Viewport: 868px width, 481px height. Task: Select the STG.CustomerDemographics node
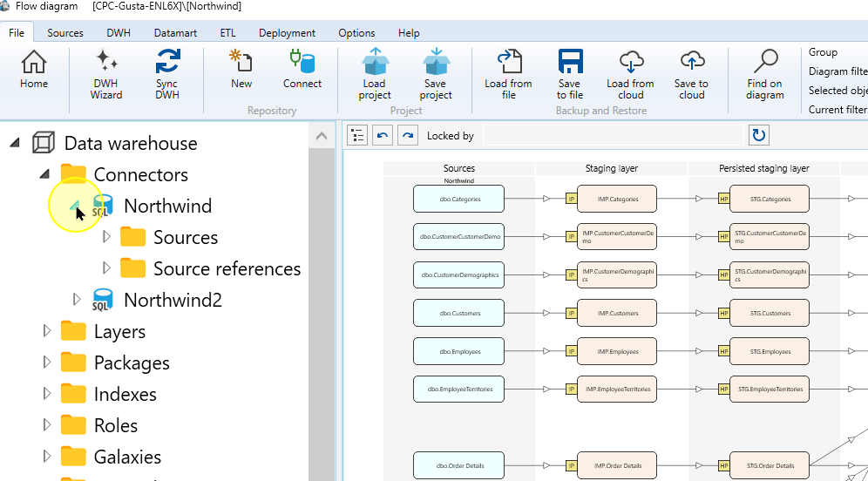pos(770,275)
